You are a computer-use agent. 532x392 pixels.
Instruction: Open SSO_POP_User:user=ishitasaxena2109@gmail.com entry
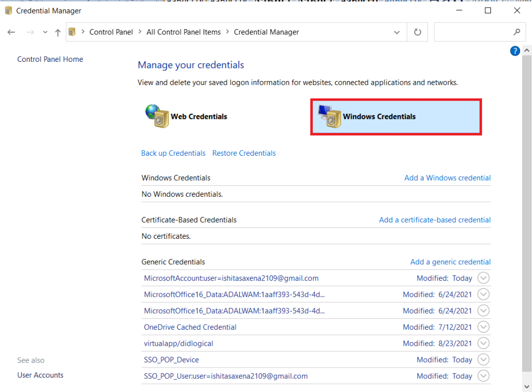pos(225,376)
